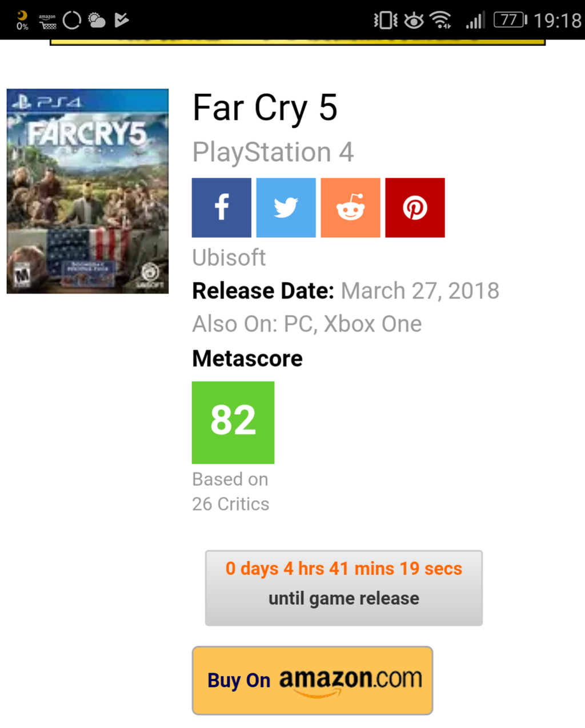Post this page to Reddit
The height and width of the screenshot is (728, 585).
pos(350,208)
